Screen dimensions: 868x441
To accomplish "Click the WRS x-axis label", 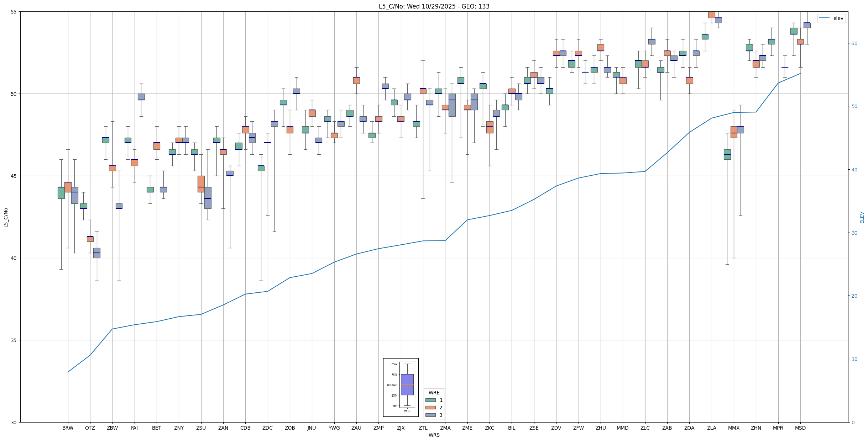I will (434, 435).
